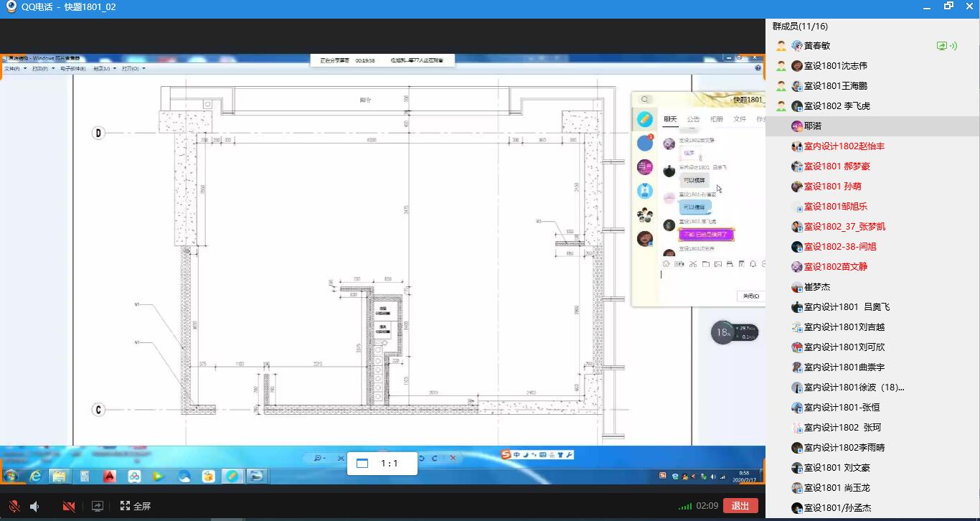Select member 黄春敏 in the list
The image size is (980, 521).
click(x=816, y=45)
